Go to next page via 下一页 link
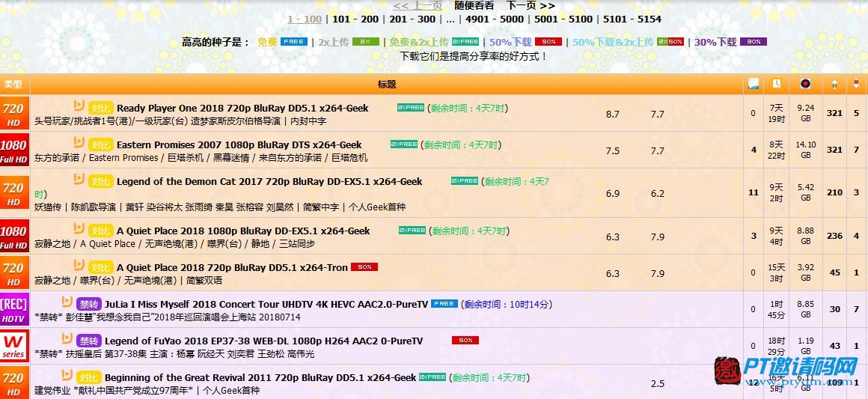This screenshot has height=399, width=868. [x=531, y=5]
